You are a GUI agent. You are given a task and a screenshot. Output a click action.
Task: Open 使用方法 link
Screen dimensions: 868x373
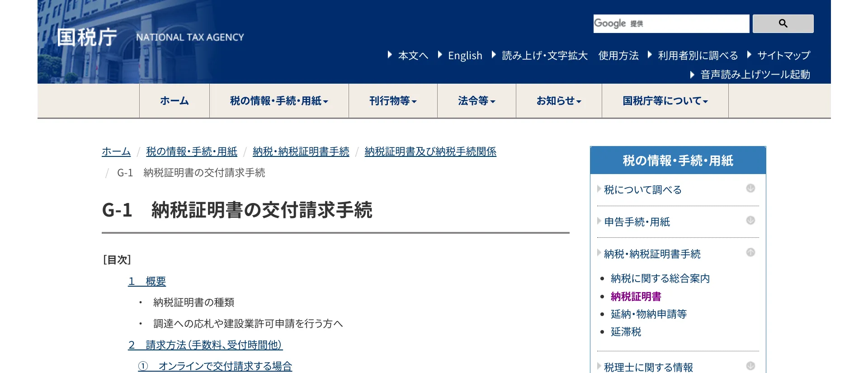coord(618,56)
